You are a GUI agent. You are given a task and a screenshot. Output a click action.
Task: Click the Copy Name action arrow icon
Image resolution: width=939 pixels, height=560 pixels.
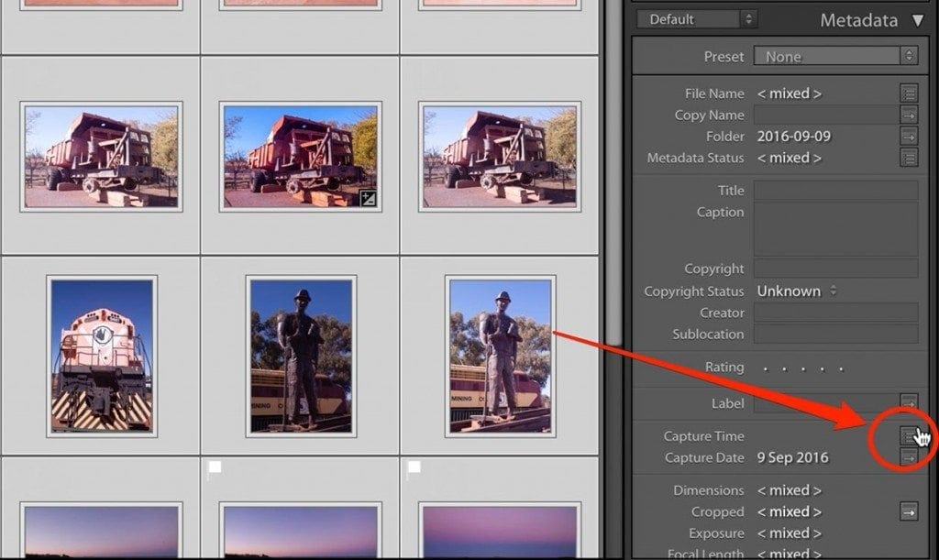908,115
